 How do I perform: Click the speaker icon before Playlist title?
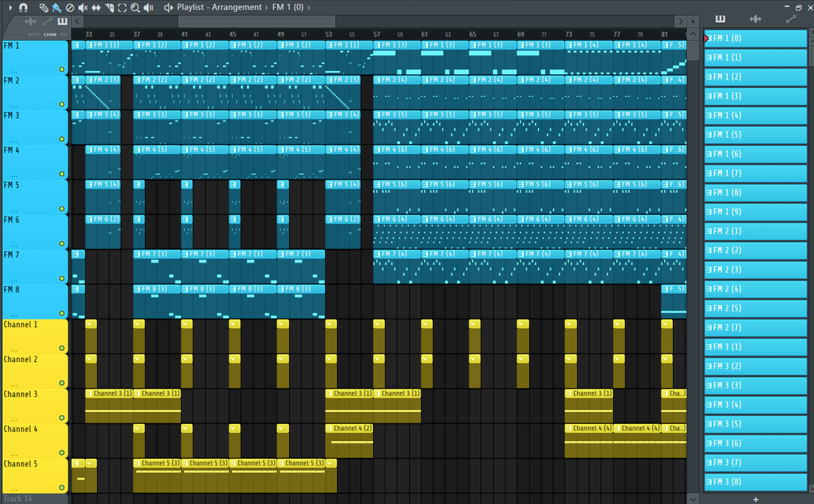tap(168, 7)
